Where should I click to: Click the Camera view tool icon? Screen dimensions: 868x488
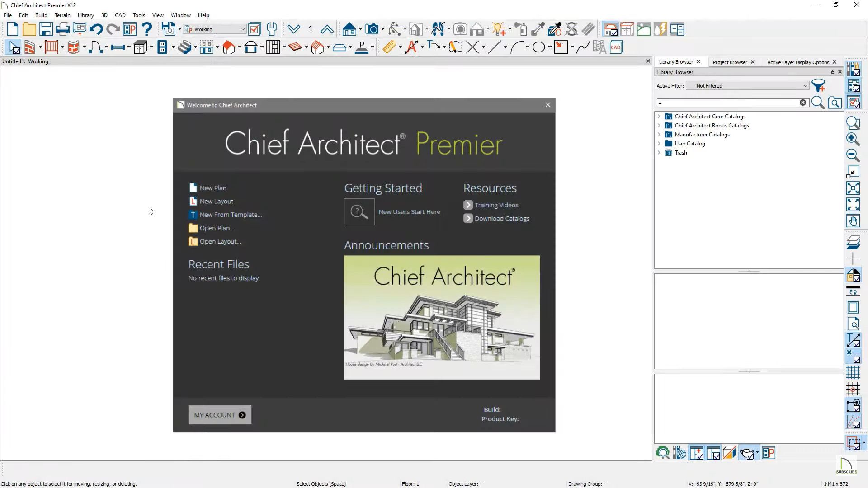372,29
